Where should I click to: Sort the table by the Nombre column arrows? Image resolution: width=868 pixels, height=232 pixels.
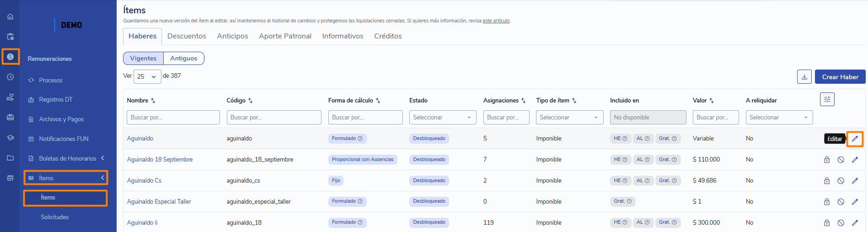pyautogui.click(x=153, y=101)
